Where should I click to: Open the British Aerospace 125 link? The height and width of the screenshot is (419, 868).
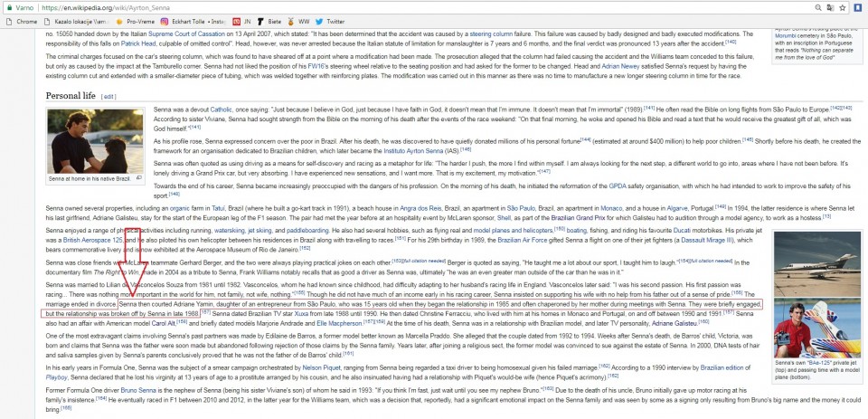point(92,240)
